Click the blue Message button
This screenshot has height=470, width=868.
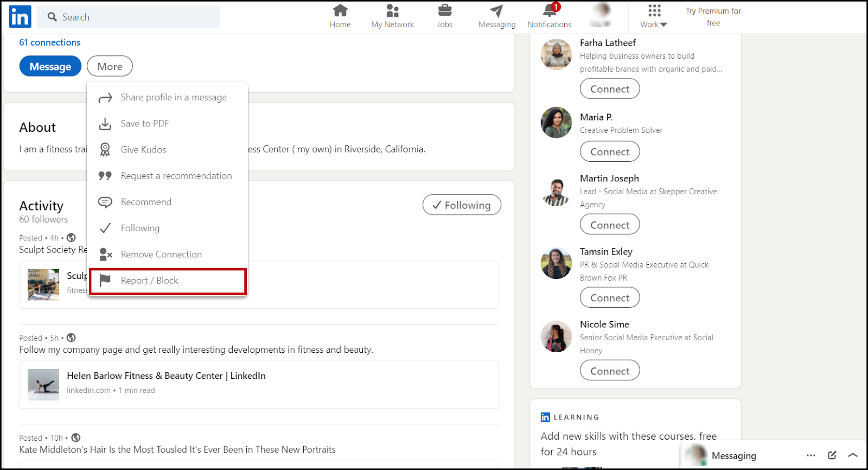pyautogui.click(x=50, y=66)
